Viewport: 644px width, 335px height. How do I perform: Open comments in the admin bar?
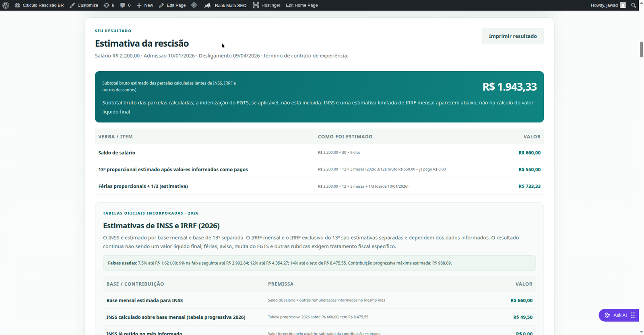point(126,5)
